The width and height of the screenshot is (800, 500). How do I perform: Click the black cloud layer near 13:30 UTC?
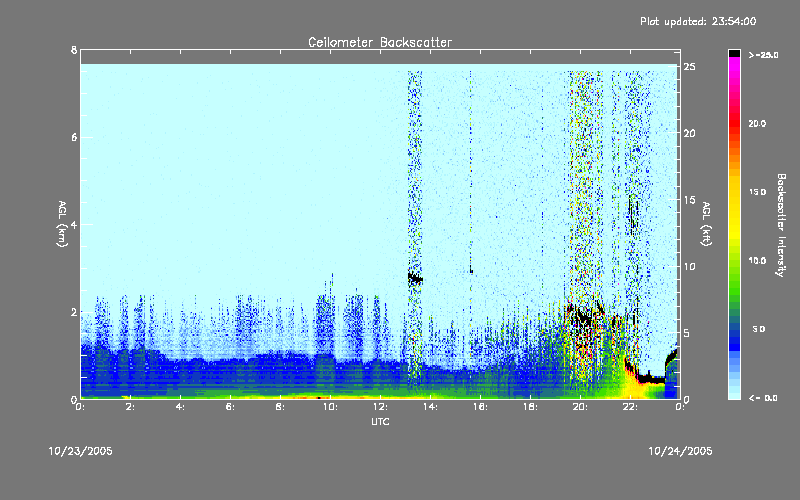[415, 278]
